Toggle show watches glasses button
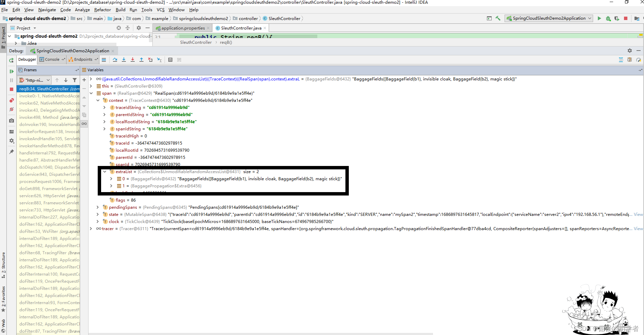644x335 pixels. (84, 124)
